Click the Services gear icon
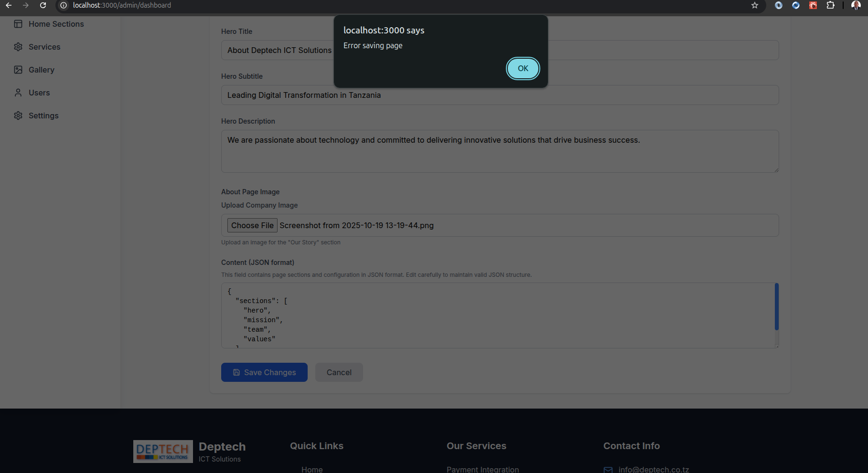The width and height of the screenshot is (868, 473). tap(18, 47)
